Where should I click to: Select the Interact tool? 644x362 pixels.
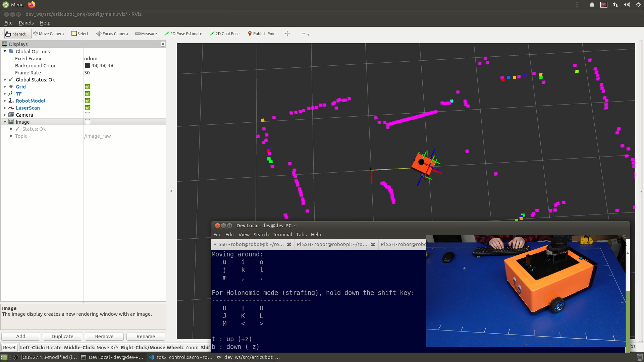click(x=17, y=34)
